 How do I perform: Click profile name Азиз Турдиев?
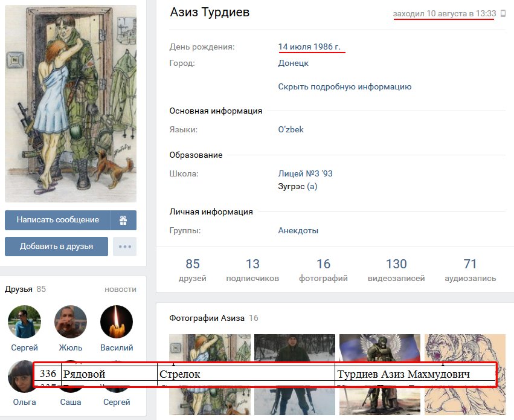coord(210,13)
